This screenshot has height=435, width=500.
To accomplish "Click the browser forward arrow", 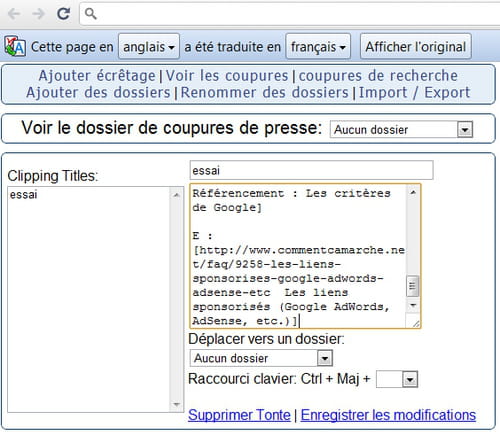I will coord(38,14).
